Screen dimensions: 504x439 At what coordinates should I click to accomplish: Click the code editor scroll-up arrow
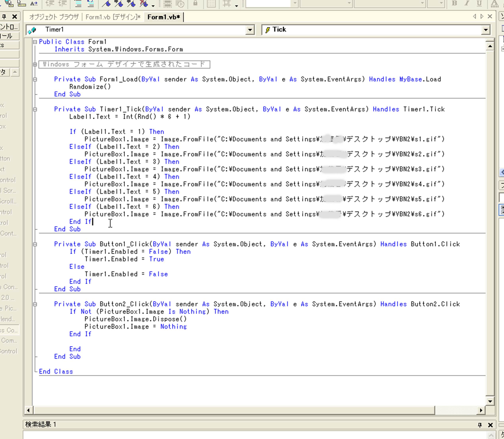coord(490,46)
